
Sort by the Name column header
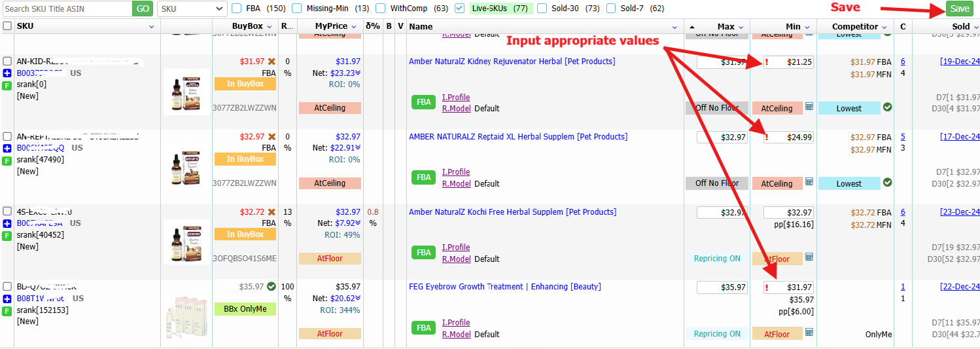(421, 27)
